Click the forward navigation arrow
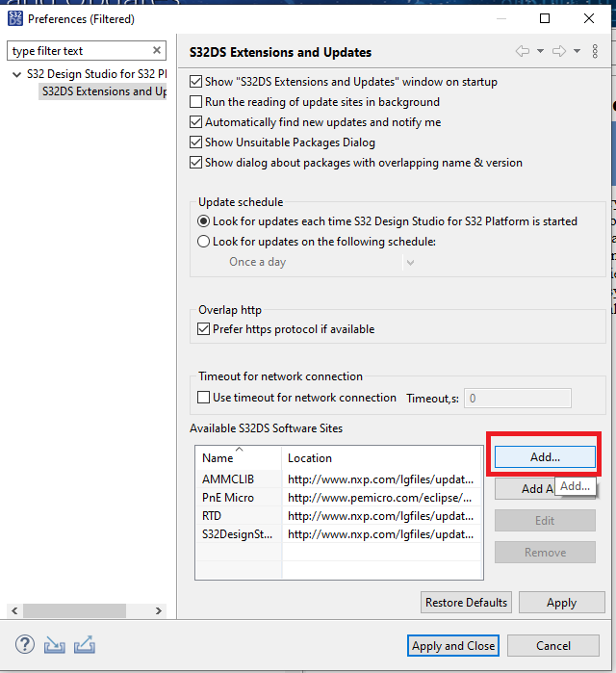The height and width of the screenshot is (673, 616). (560, 51)
